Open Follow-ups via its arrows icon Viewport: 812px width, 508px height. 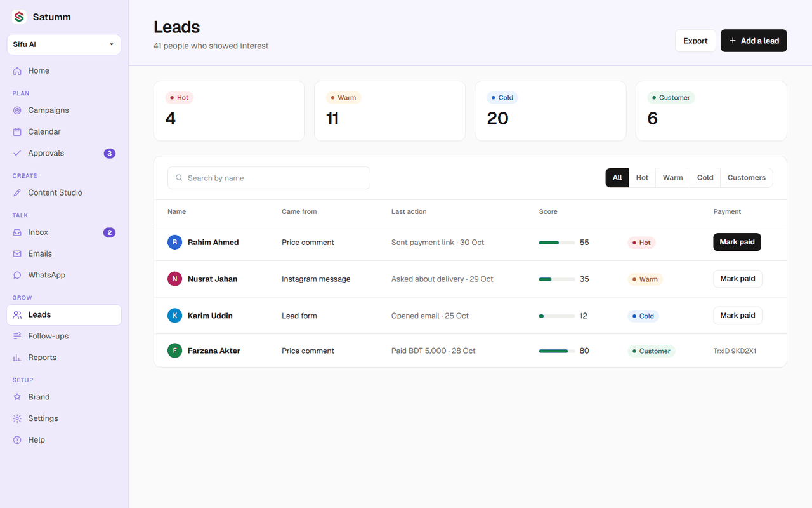point(17,337)
